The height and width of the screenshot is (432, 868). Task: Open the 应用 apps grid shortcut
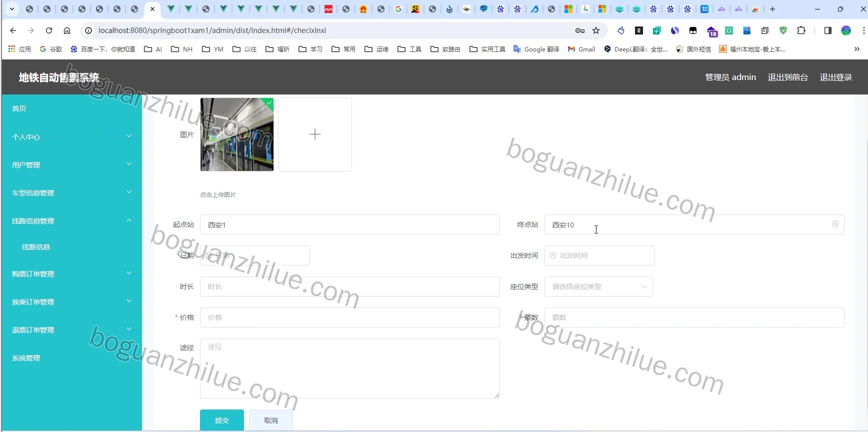pos(19,49)
